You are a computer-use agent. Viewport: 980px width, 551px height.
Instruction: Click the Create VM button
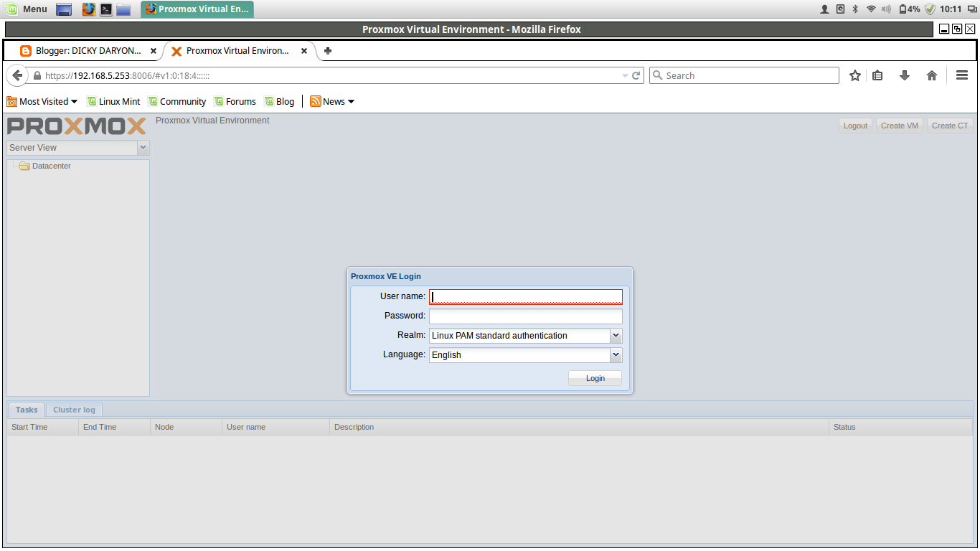click(900, 125)
